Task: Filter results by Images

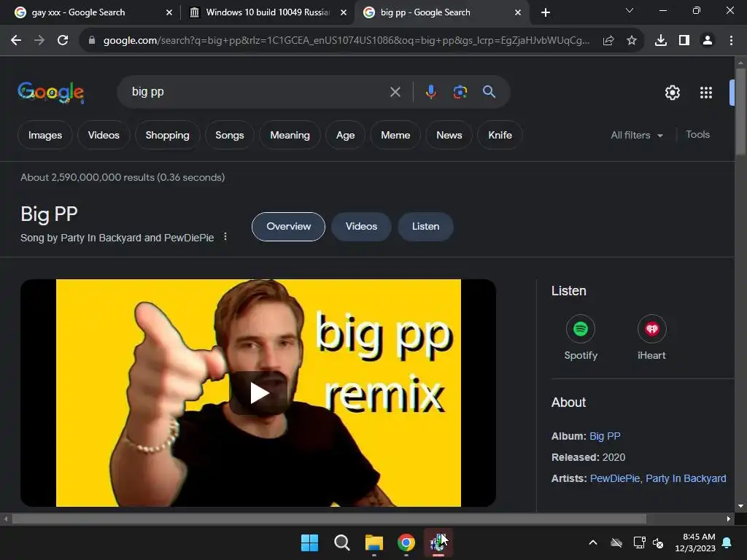Action: point(45,135)
